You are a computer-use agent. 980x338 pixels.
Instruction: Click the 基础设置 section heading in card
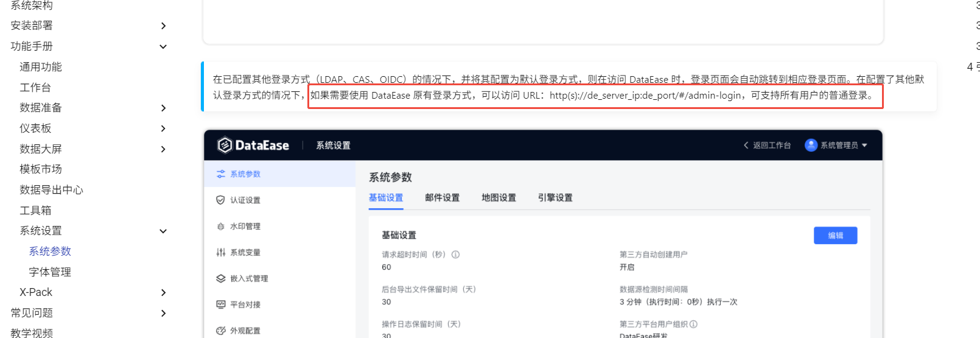399,235
